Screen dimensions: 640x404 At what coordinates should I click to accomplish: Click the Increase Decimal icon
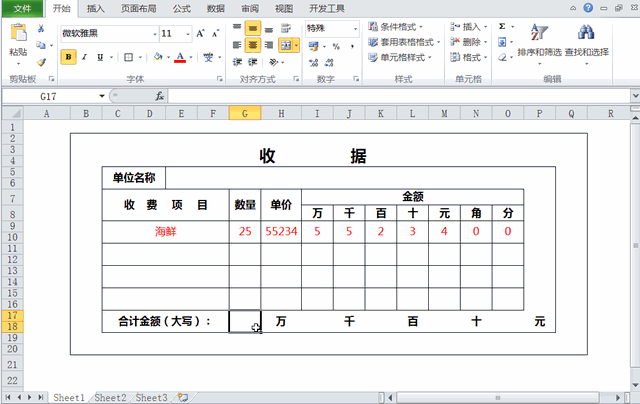coord(313,62)
